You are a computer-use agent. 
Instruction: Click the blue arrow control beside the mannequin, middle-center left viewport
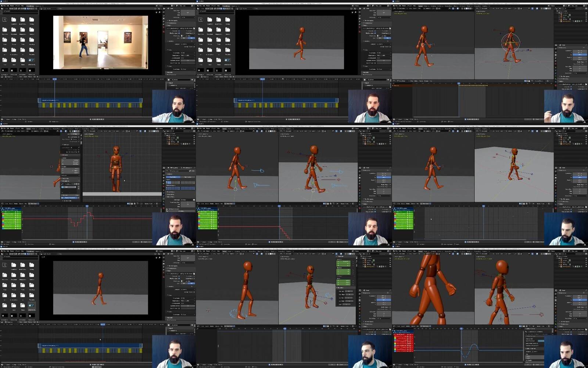pyautogui.click(x=258, y=171)
